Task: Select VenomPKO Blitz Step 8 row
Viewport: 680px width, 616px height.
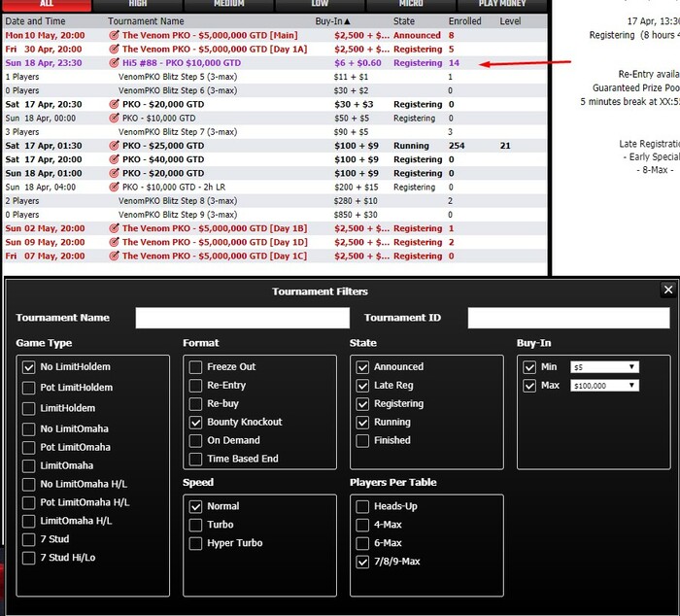Action: coord(275,201)
